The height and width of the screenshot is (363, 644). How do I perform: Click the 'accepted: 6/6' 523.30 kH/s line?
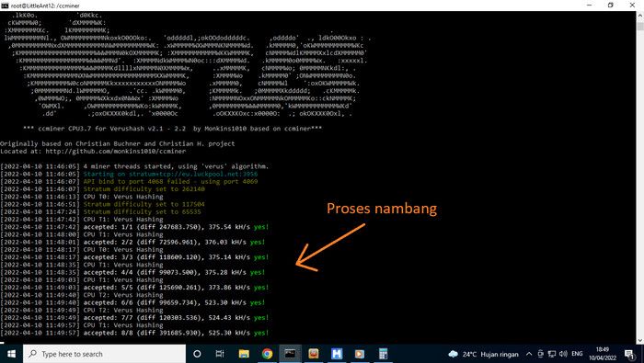click(132, 302)
